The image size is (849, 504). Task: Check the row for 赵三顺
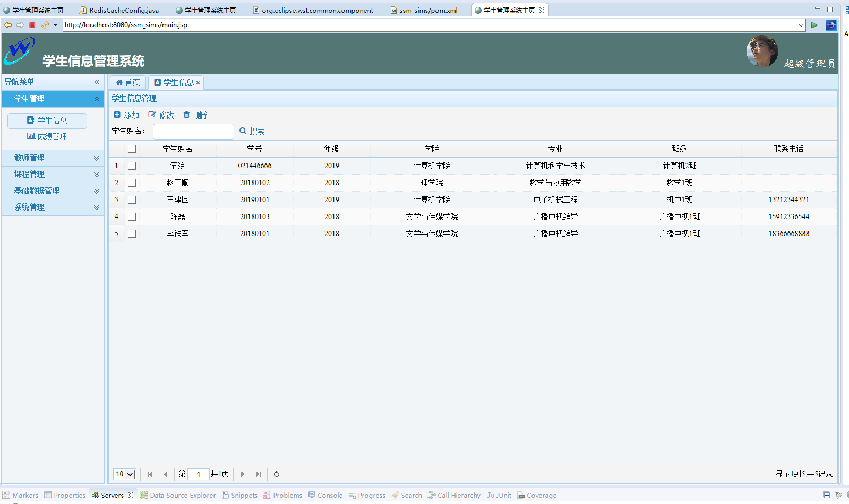point(132,183)
